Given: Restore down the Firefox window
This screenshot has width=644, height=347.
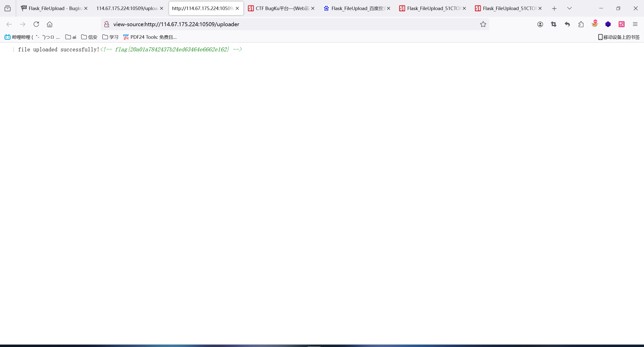Looking at the screenshot, I should [618, 8].
